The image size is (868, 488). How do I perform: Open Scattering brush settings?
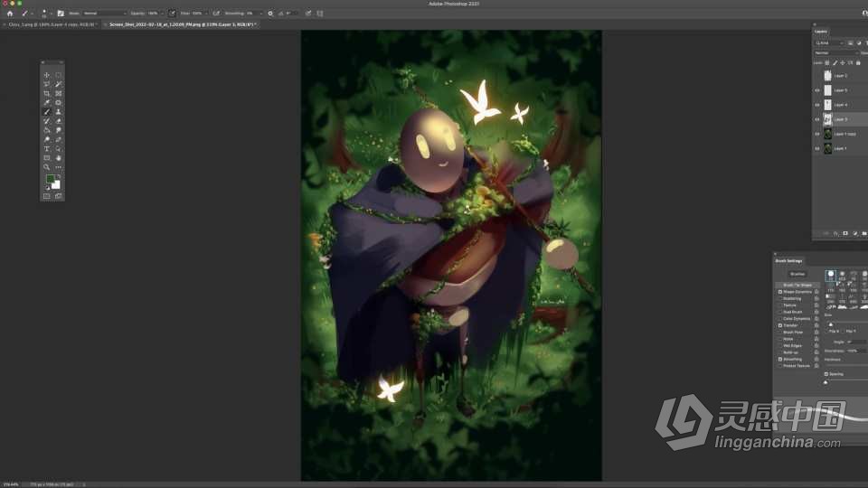[792, 298]
